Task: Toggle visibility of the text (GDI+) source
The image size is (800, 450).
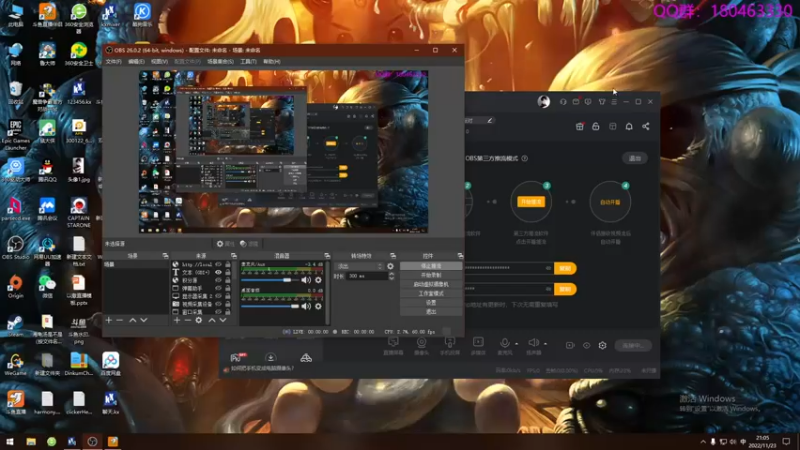Action: point(218,272)
